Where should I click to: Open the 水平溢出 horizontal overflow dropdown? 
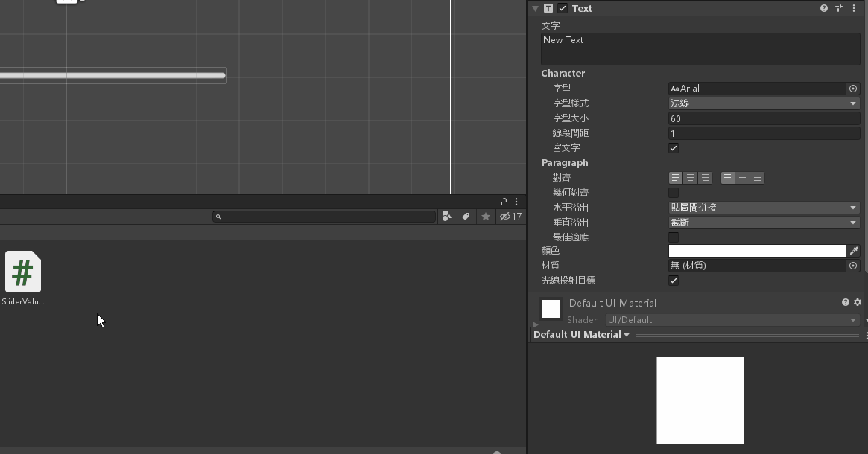pos(764,208)
